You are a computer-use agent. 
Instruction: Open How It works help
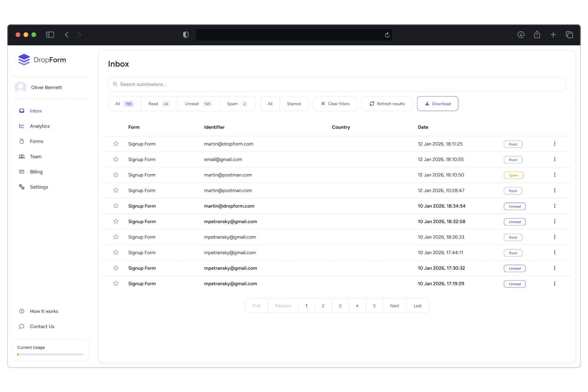coord(44,311)
